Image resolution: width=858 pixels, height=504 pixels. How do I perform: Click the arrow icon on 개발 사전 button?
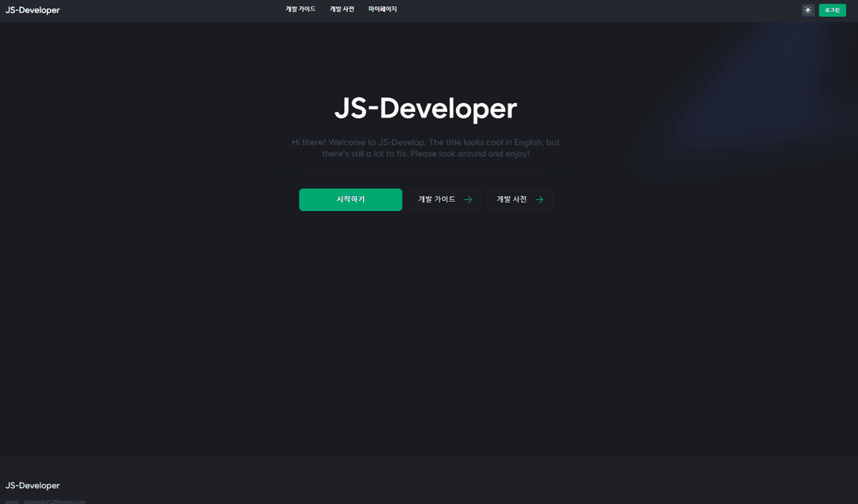click(539, 199)
